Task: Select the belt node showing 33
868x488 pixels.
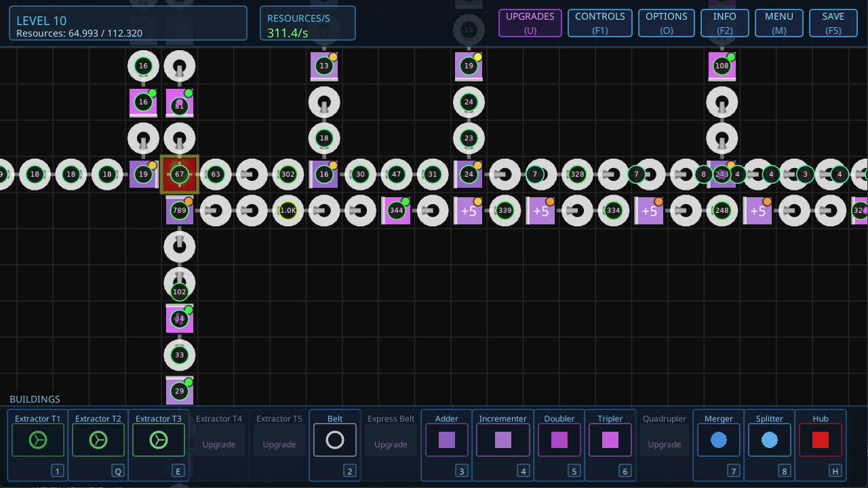Action: tap(180, 354)
